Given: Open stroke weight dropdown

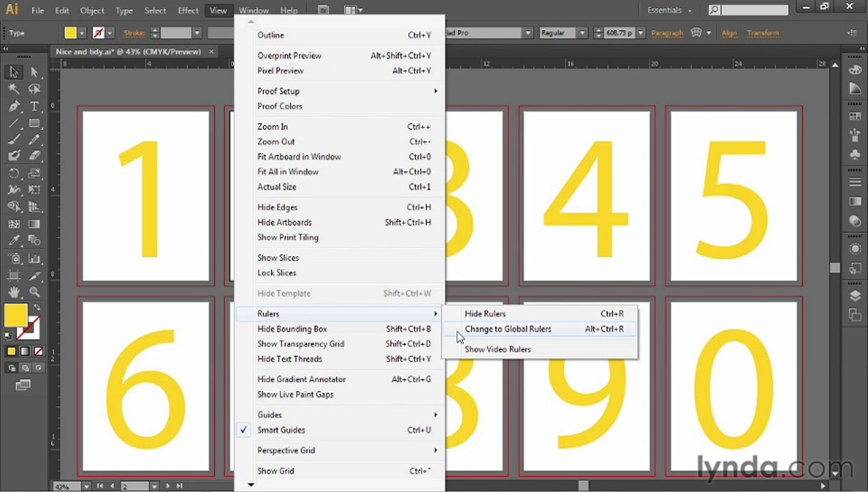Looking at the screenshot, I should coord(197,33).
